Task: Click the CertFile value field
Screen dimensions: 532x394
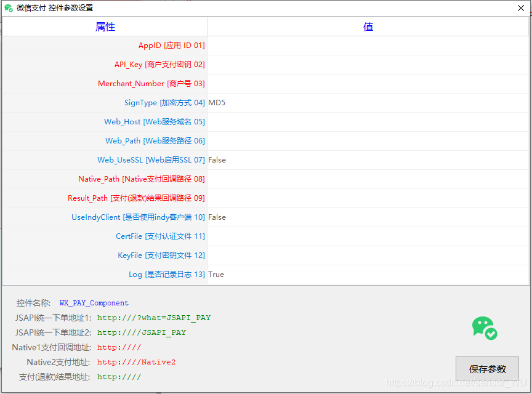Action: pyautogui.click(x=368, y=236)
